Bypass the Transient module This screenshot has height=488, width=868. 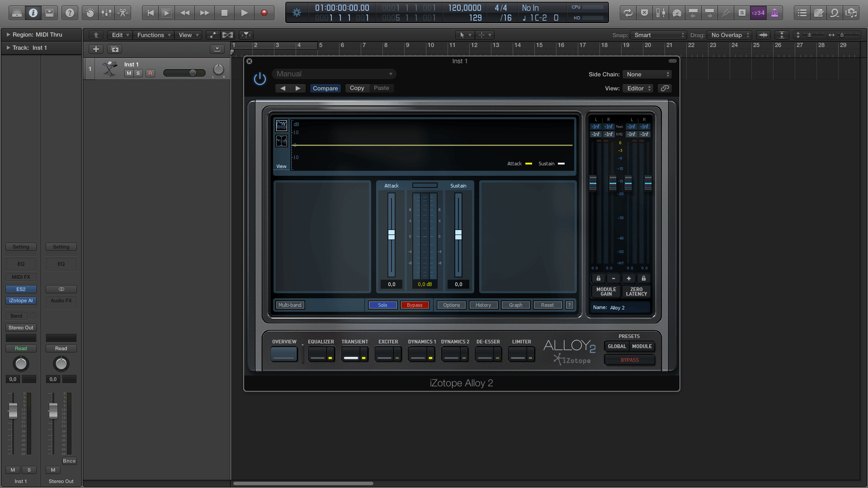tap(415, 305)
